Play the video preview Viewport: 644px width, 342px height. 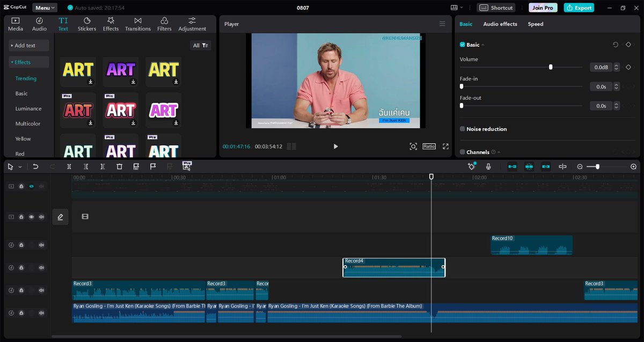point(335,146)
